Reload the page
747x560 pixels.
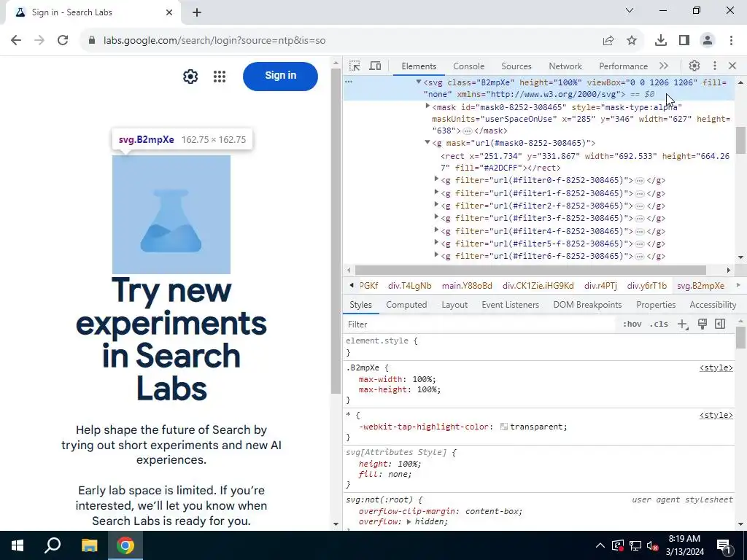(x=63, y=41)
